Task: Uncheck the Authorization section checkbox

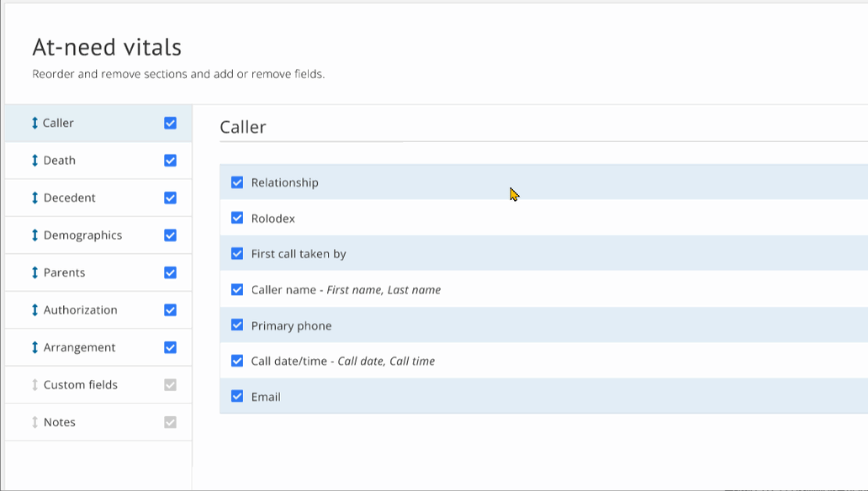Action: point(170,309)
